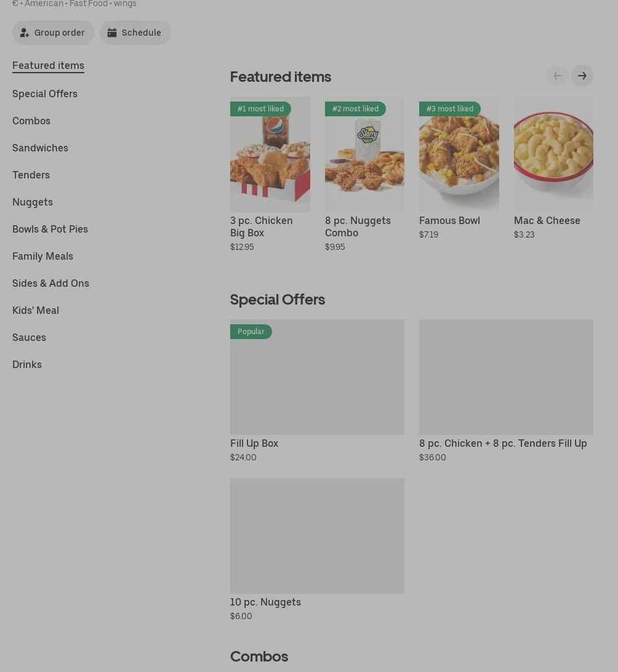618x672 pixels.
Task: Click the Fill Up Box item title
Action: click(x=254, y=443)
